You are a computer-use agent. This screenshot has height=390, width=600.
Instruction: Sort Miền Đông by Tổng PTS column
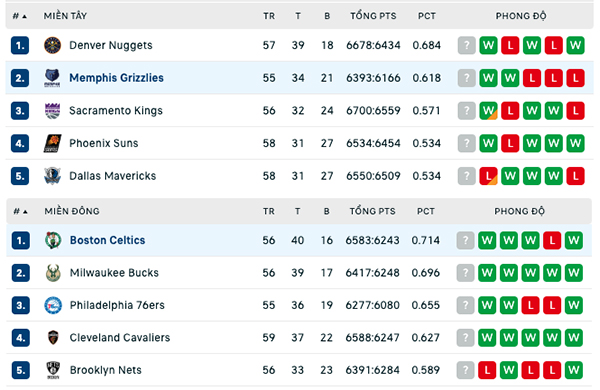pyautogui.click(x=372, y=211)
